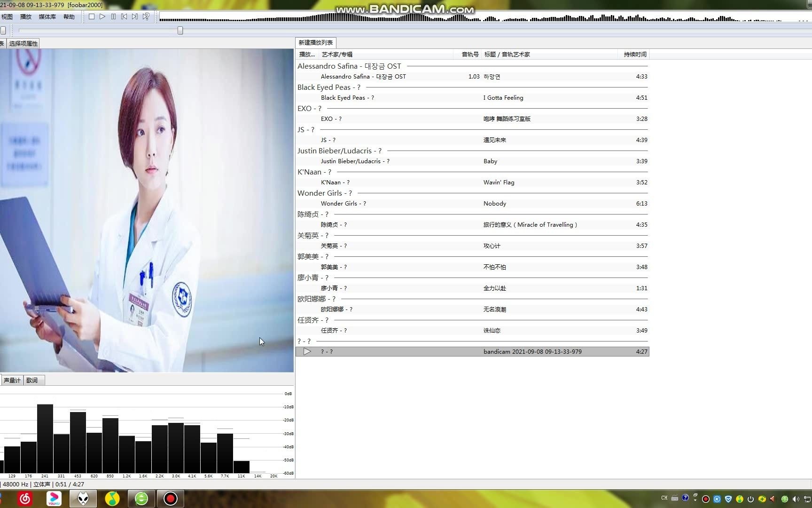Screen dimensions: 812x508
Task: Select the track Wavin' Flag
Action: point(472,183)
